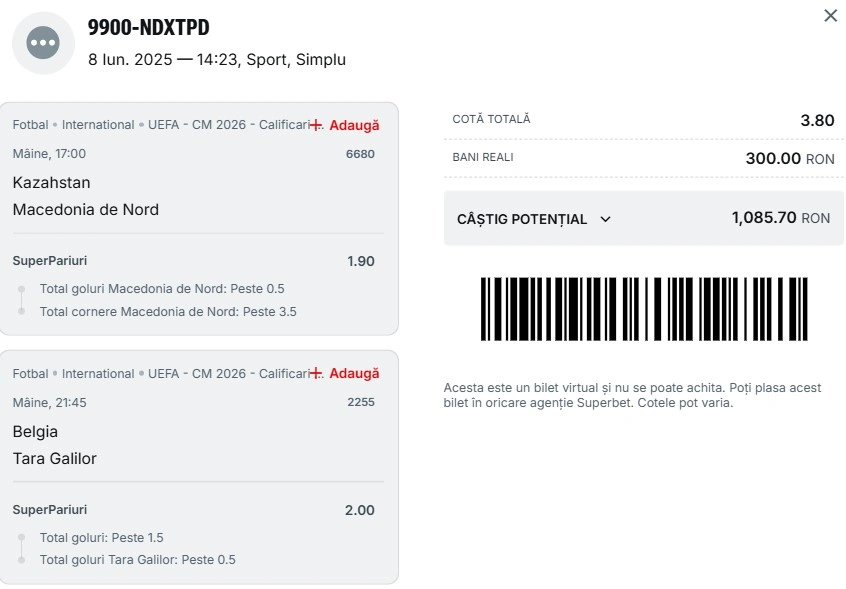Expand the Câștig potențial chevron
846x589 pixels.
605,219
